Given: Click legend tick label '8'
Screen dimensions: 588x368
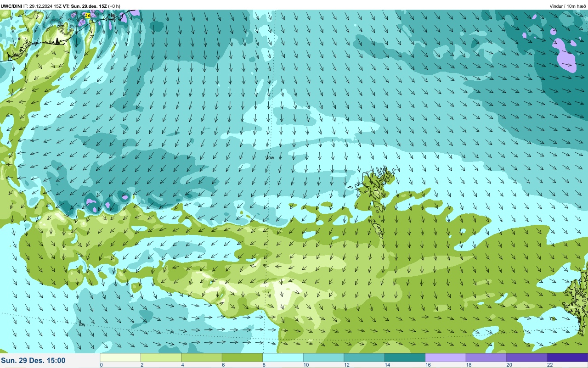Looking at the screenshot, I should point(264,365).
